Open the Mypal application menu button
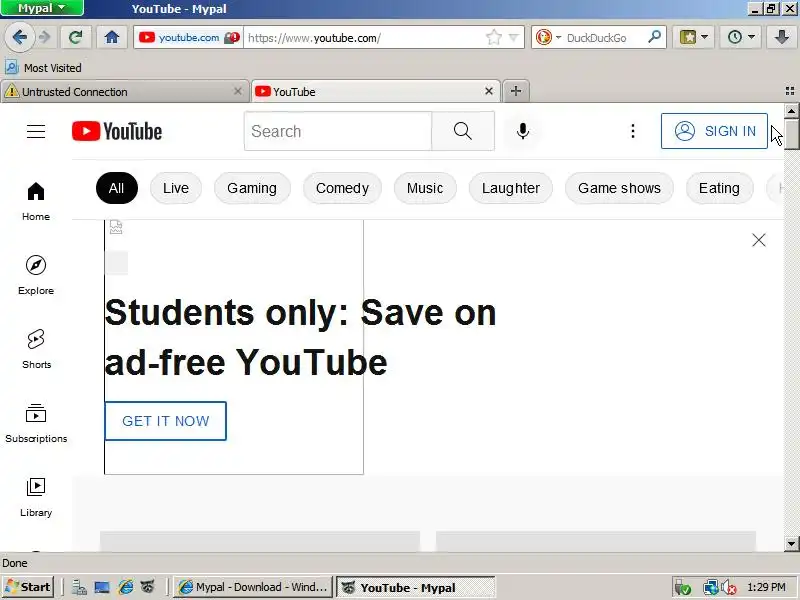This screenshot has width=800, height=600. (42, 8)
